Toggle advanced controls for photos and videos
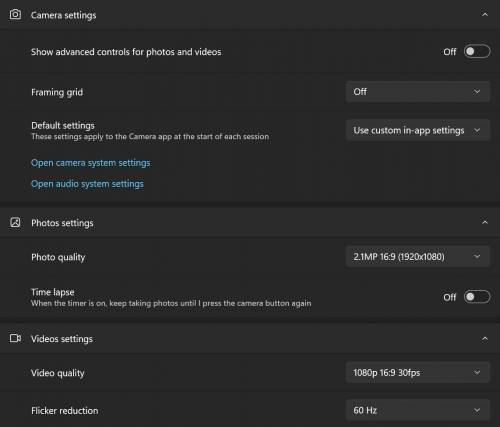The width and height of the screenshot is (500, 427). tap(477, 52)
